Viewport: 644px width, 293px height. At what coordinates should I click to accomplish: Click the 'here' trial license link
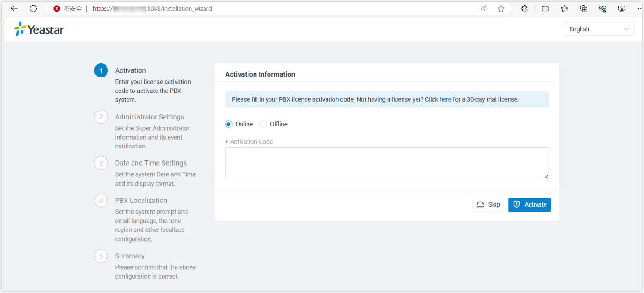coord(446,99)
